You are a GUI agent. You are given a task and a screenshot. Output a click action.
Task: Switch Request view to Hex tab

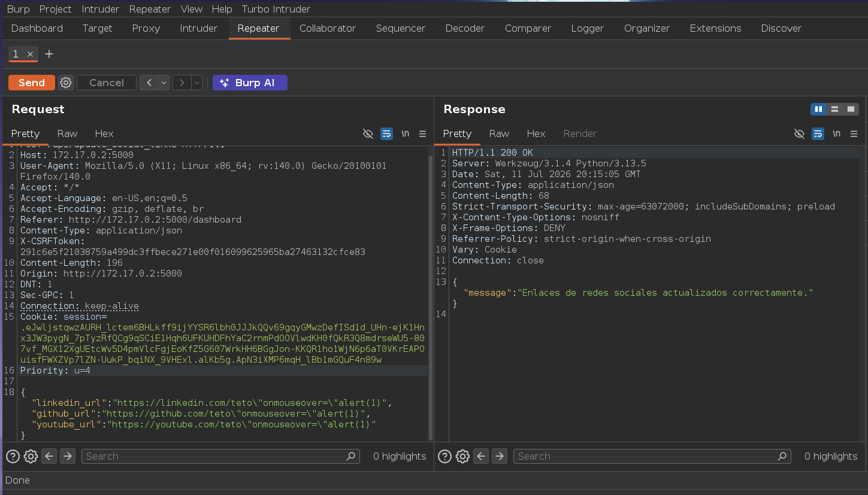point(104,133)
